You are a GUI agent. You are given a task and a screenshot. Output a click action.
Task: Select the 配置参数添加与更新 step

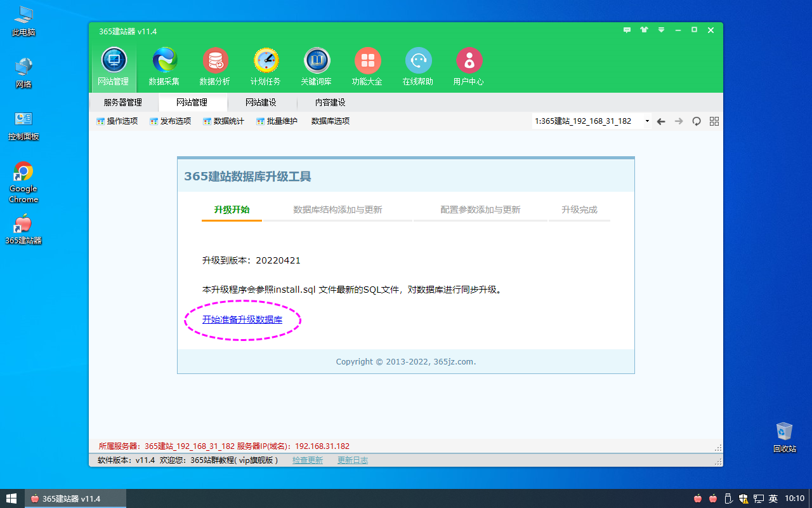[480, 210]
